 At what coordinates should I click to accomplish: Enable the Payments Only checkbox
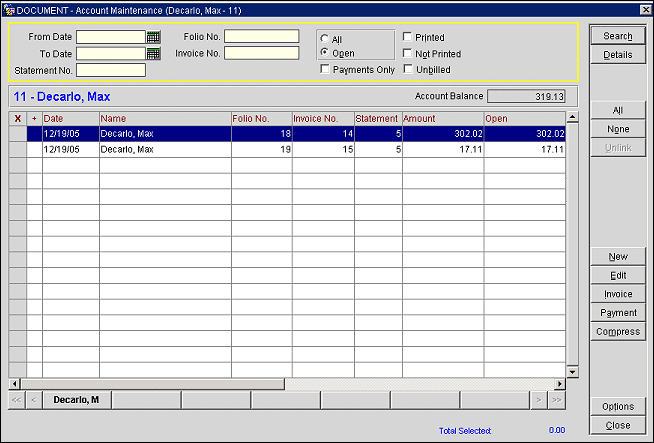pyautogui.click(x=325, y=69)
